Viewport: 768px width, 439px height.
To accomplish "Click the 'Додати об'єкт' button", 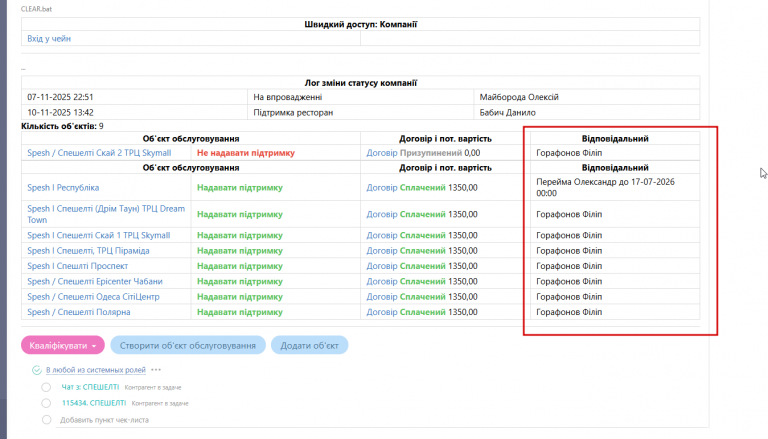I will point(310,345).
